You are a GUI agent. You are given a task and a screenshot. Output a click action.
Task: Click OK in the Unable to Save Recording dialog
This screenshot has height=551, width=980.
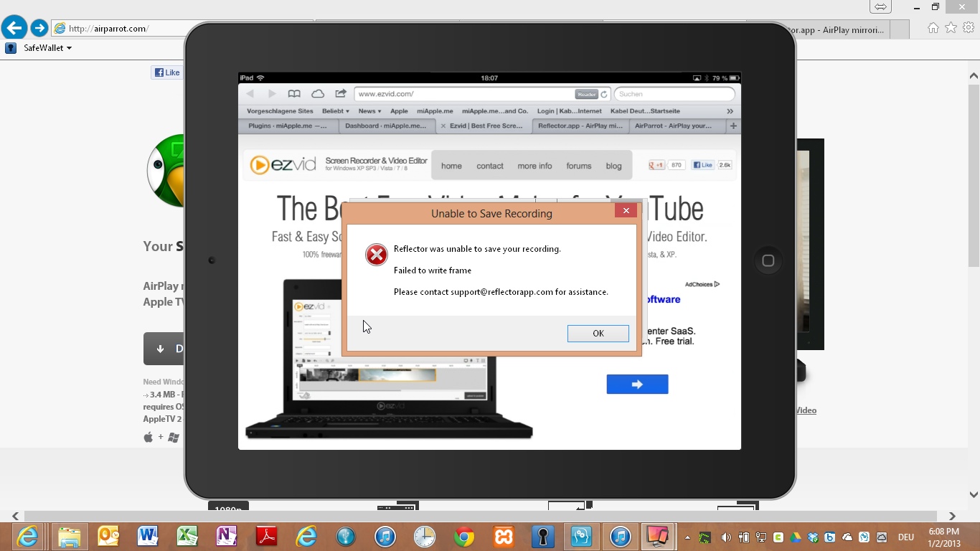tap(598, 334)
